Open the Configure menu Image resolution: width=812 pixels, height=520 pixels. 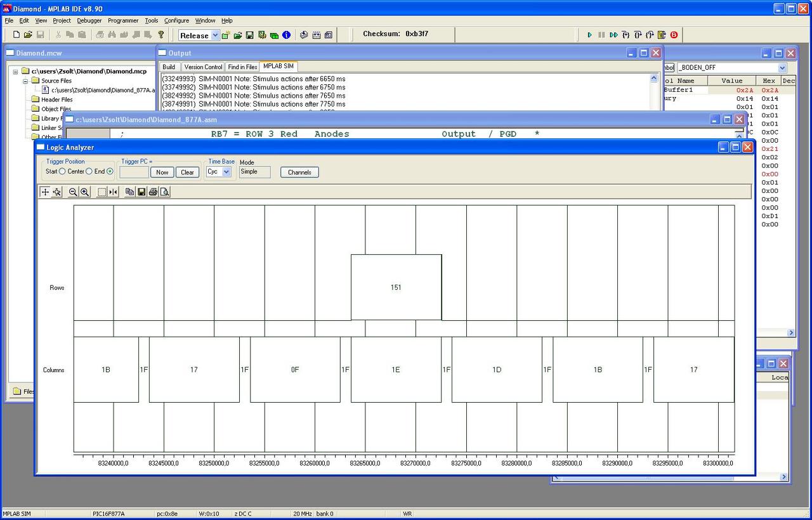point(176,20)
